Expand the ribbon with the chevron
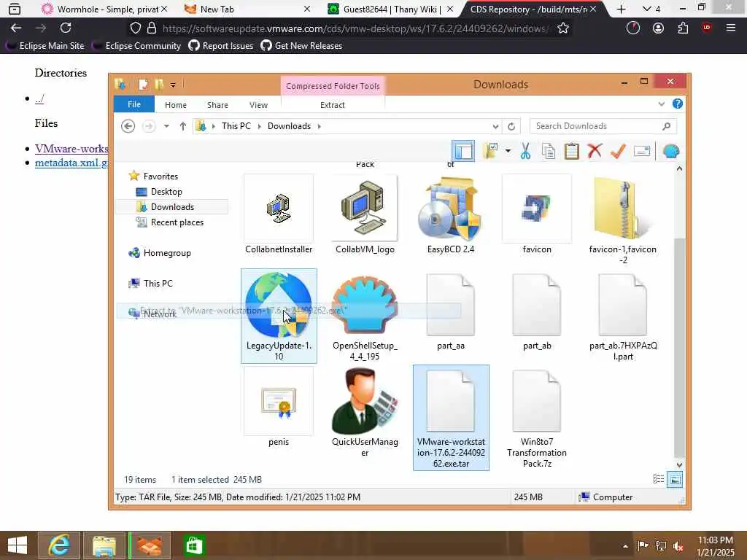The height and width of the screenshot is (560, 747). pyautogui.click(x=661, y=104)
